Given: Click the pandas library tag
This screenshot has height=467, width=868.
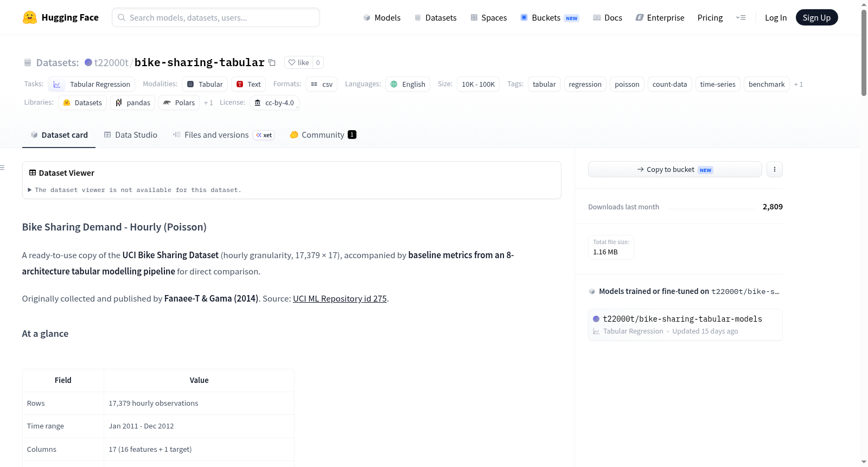Looking at the screenshot, I should click(133, 103).
